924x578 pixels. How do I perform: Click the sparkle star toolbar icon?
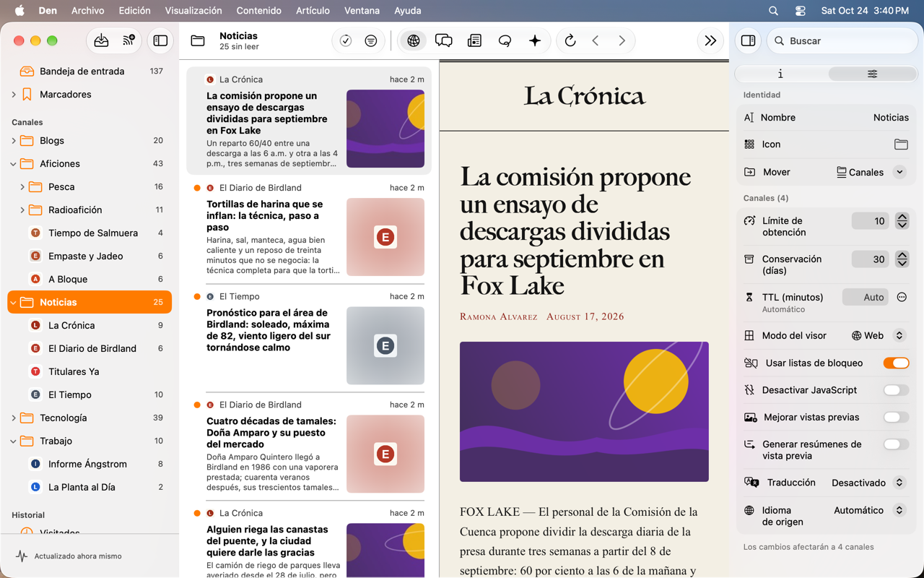(x=535, y=41)
